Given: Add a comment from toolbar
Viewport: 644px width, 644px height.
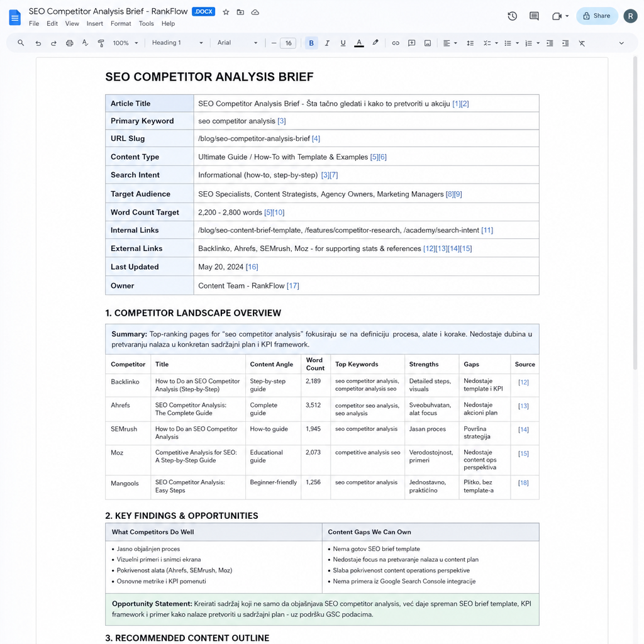Looking at the screenshot, I should pyautogui.click(x=411, y=43).
